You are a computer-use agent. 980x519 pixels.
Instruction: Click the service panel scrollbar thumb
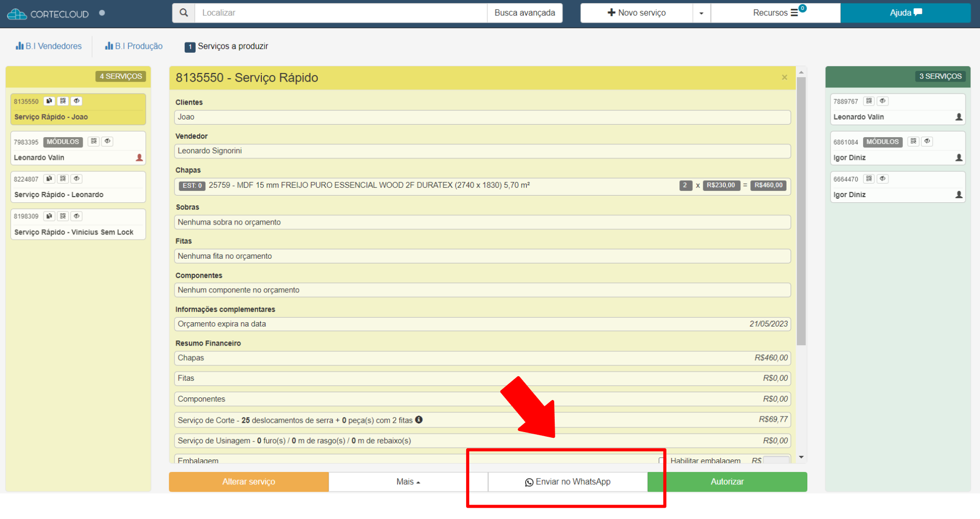point(801,211)
